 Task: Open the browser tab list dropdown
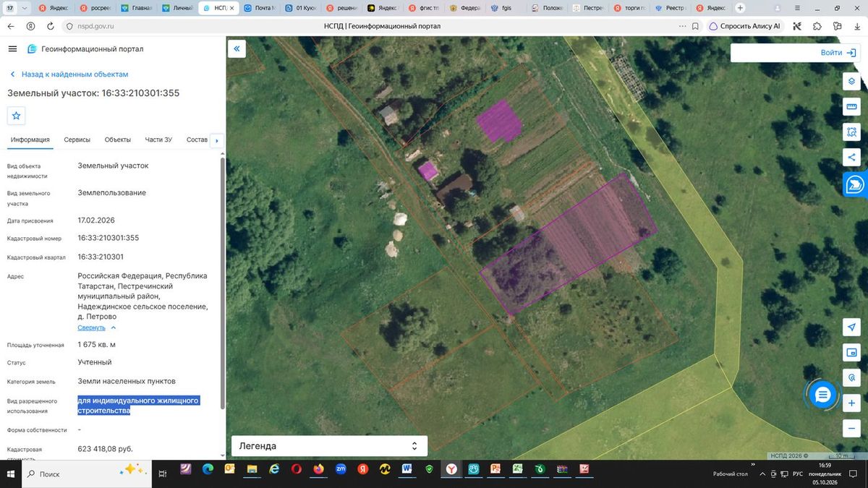[26, 7]
